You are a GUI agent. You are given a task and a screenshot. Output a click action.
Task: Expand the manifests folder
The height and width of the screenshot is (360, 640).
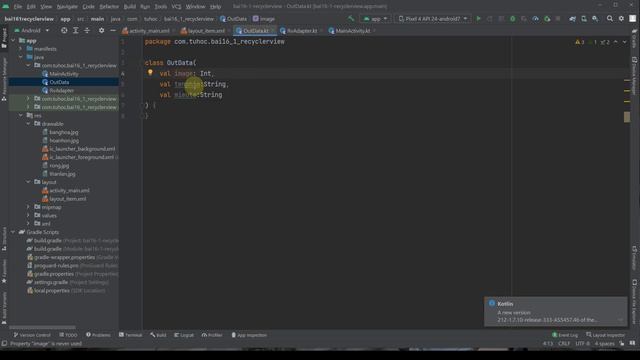pos(21,49)
